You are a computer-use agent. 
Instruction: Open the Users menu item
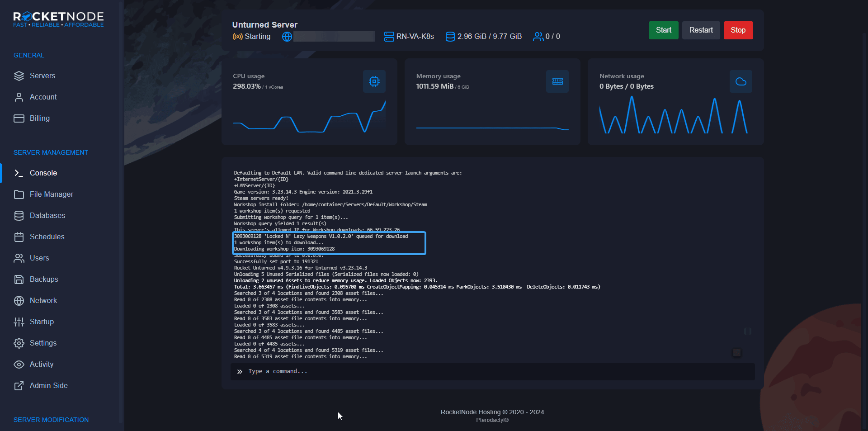[39, 258]
